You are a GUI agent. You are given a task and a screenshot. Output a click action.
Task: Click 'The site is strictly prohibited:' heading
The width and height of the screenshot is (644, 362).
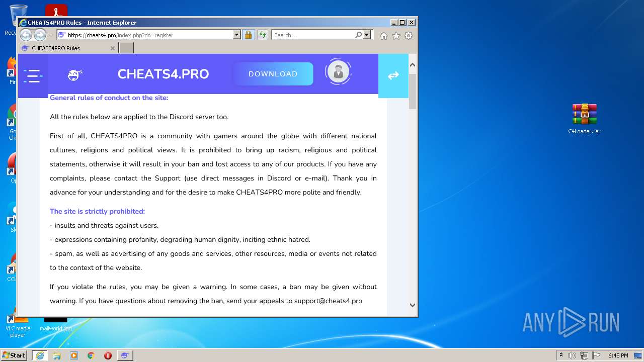pos(97,211)
